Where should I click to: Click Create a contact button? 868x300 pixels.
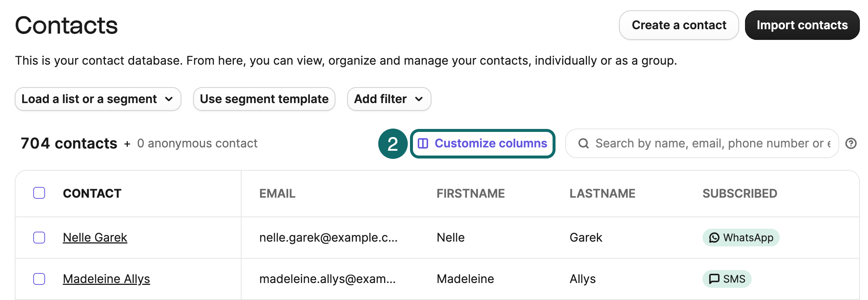(679, 25)
